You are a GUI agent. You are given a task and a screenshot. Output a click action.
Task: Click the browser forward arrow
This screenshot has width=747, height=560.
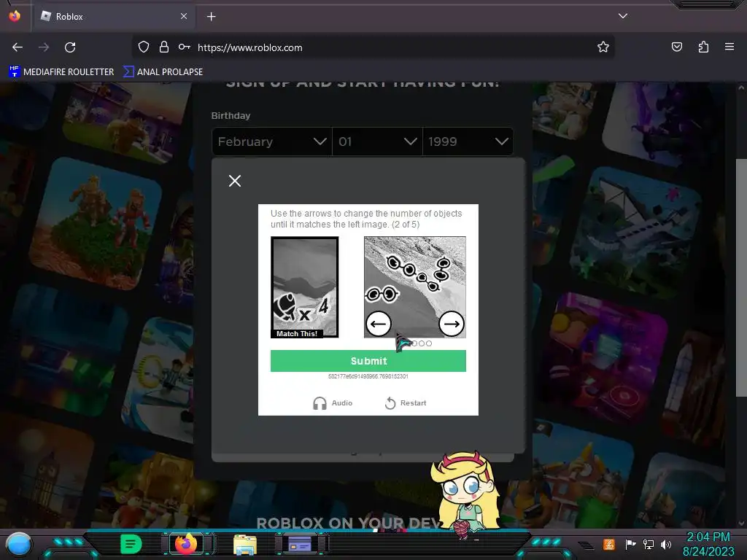44,47
